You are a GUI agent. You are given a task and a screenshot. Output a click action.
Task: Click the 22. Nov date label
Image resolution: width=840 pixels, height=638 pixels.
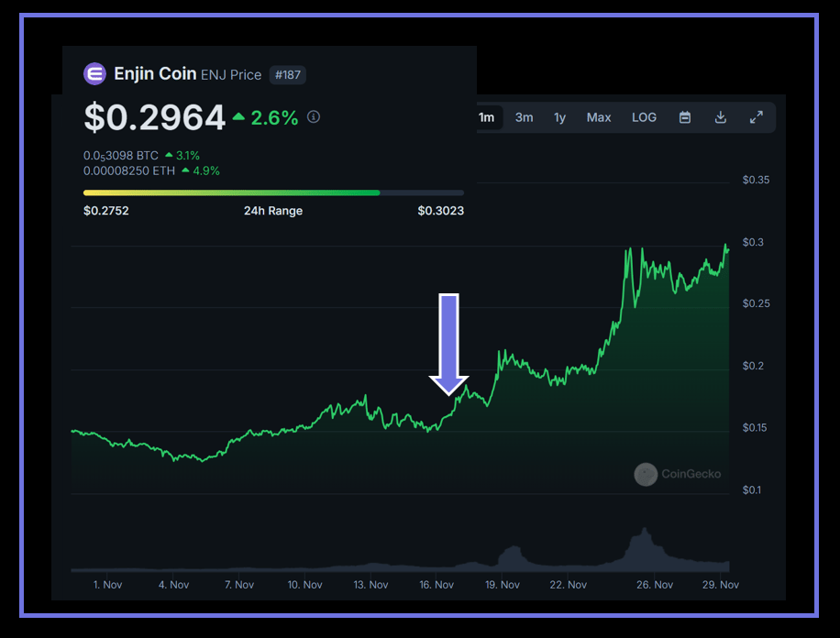coord(569,585)
